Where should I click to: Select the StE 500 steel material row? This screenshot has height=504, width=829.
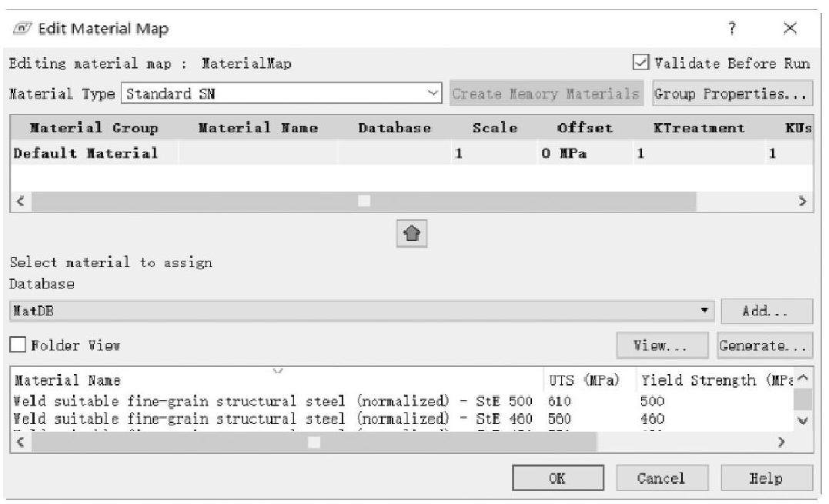click(402, 401)
